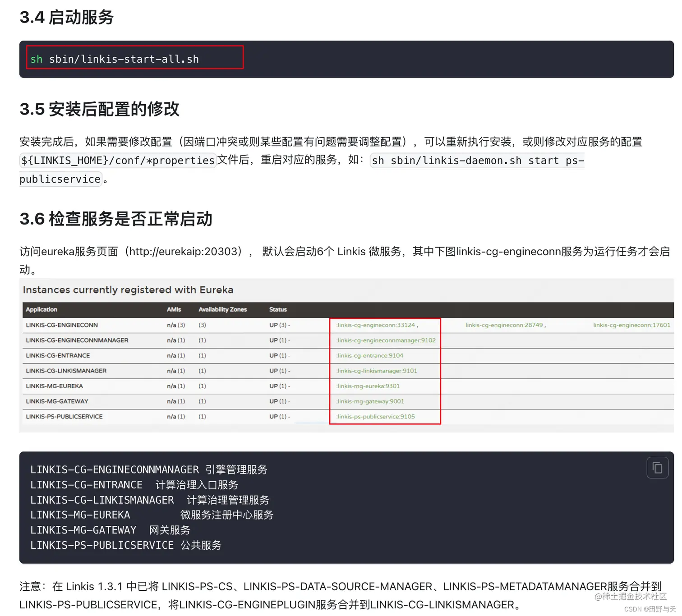Click the LINKIS-MG-GATEWAY application cell

tap(57, 401)
